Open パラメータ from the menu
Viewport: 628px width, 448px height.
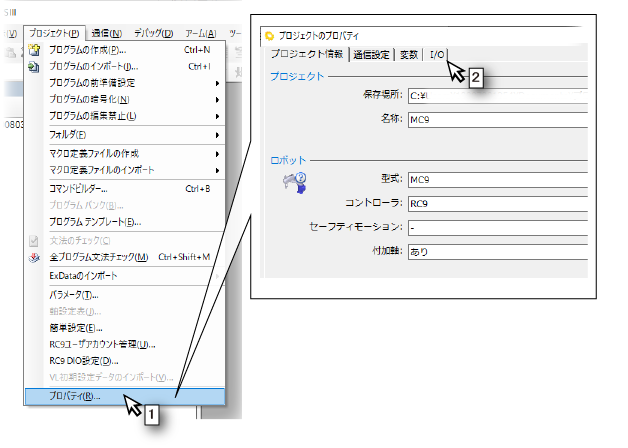[74, 295]
